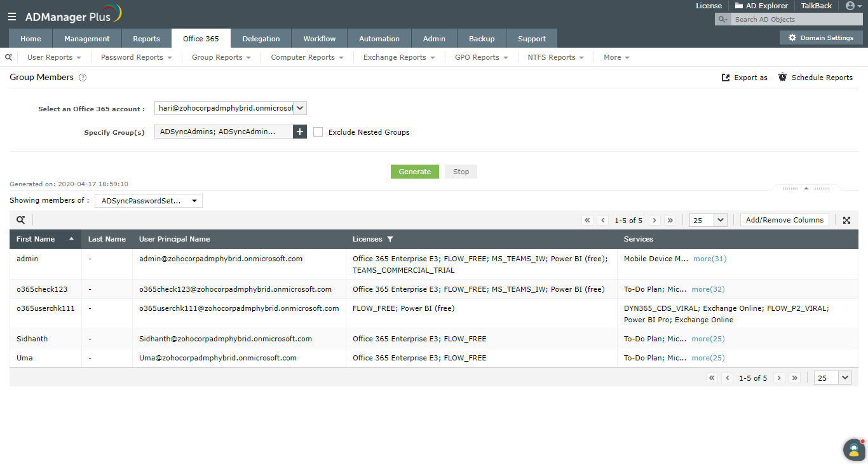Open the hamburger navigation menu

[12, 17]
